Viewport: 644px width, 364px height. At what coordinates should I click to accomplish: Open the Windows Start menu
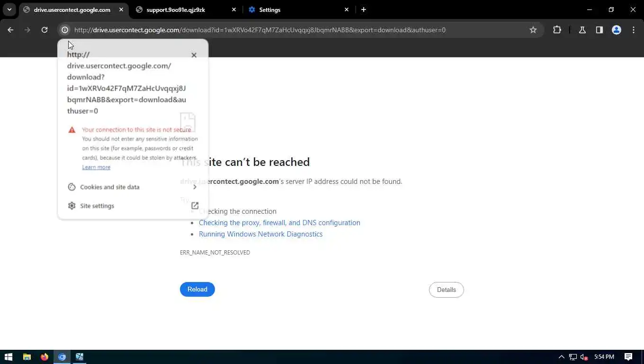pyautogui.click(x=9, y=357)
